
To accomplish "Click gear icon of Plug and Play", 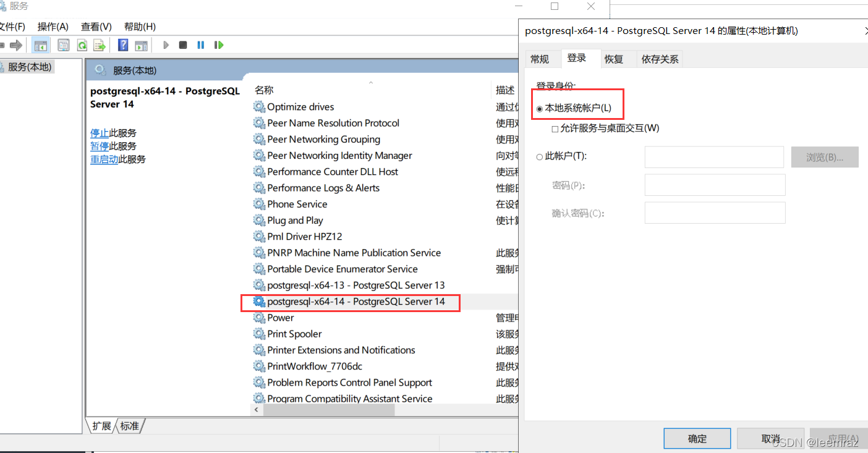I will [259, 220].
